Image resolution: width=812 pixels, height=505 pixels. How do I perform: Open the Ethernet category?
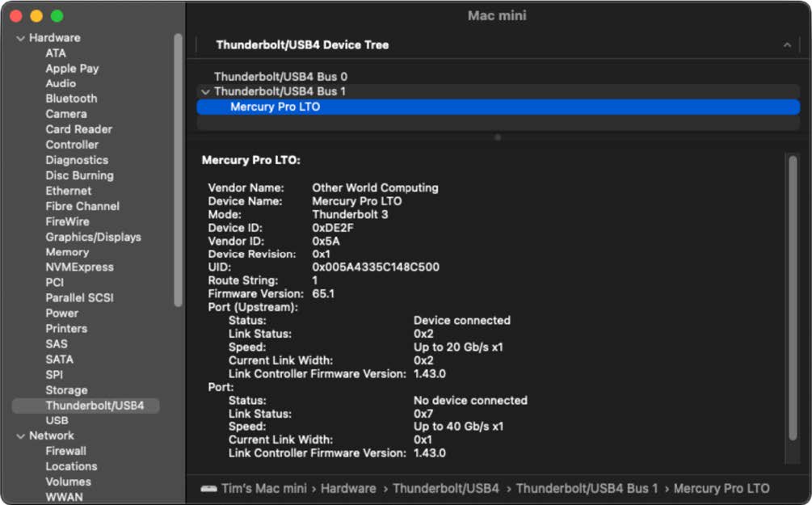click(x=68, y=191)
